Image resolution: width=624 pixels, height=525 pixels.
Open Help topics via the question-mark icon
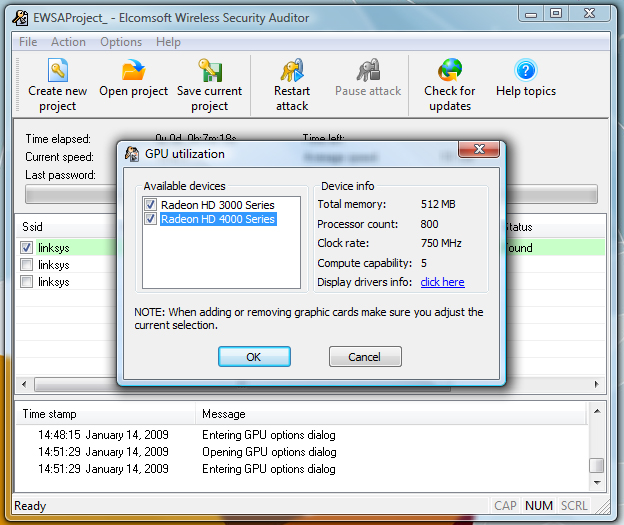(x=526, y=70)
